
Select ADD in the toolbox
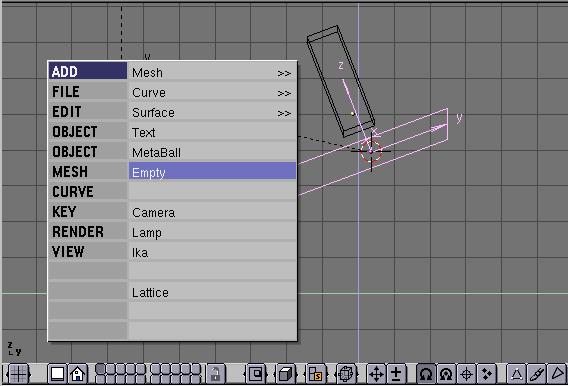pyautogui.click(x=88, y=71)
